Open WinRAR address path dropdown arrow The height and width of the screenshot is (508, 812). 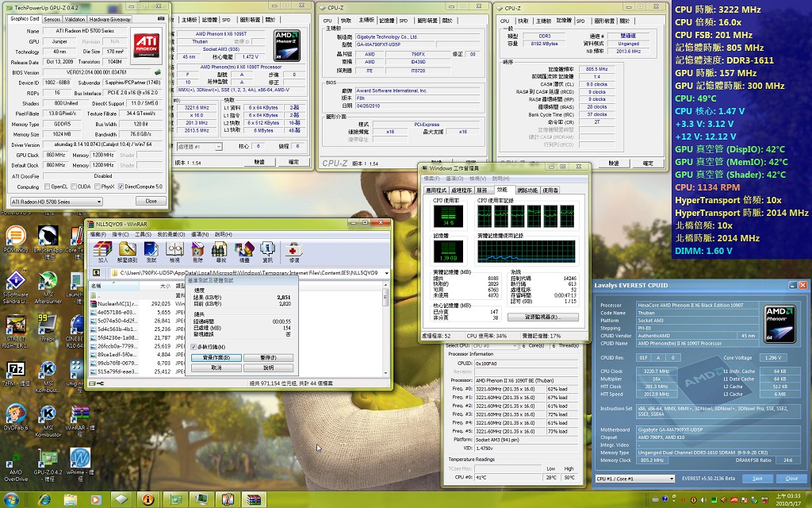[x=386, y=273]
